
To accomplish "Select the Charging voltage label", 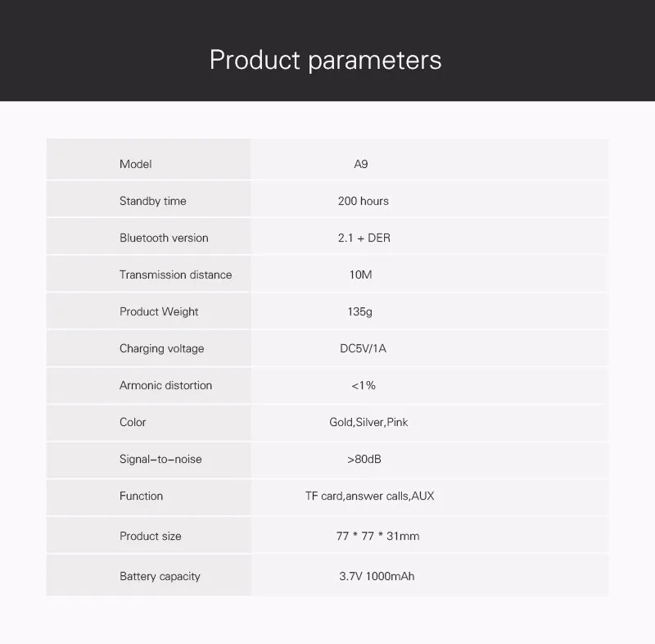I will tap(161, 348).
